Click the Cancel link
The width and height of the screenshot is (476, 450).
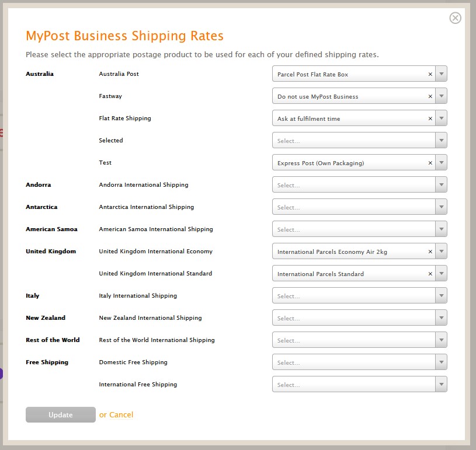click(x=121, y=414)
